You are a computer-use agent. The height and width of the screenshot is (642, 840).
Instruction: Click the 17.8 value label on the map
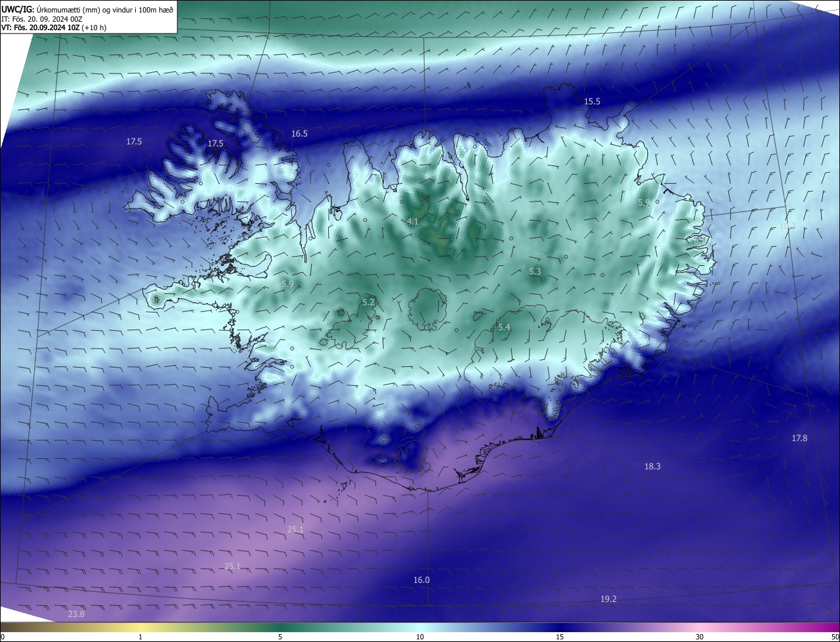(799, 438)
